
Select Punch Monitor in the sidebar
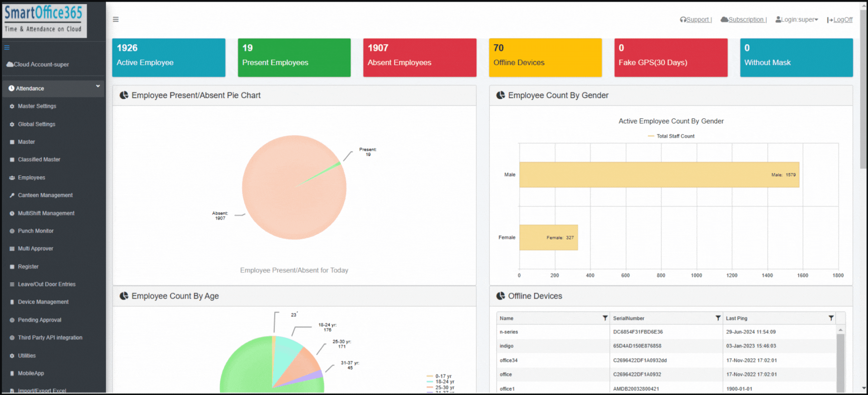(35, 231)
